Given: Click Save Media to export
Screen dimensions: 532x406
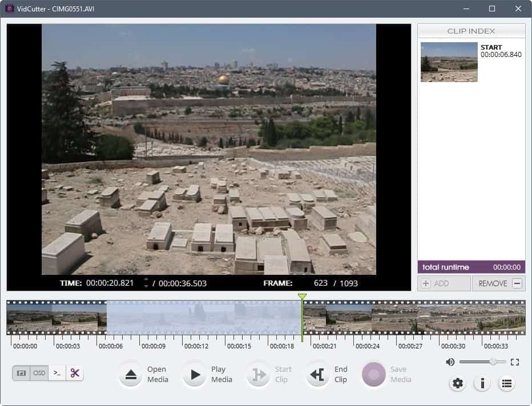Looking at the screenshot, I should point(374,374).
